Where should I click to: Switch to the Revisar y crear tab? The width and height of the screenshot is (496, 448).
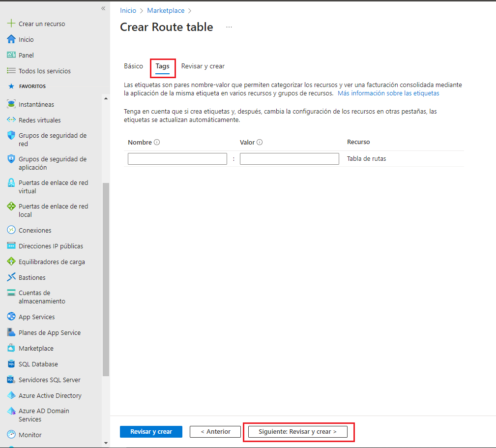point(203,66)
